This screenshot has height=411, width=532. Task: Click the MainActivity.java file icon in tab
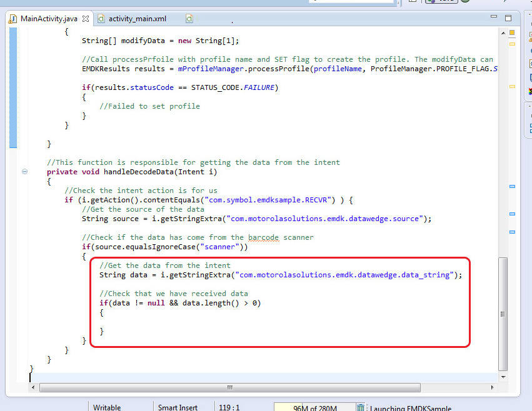click(13, 19)
